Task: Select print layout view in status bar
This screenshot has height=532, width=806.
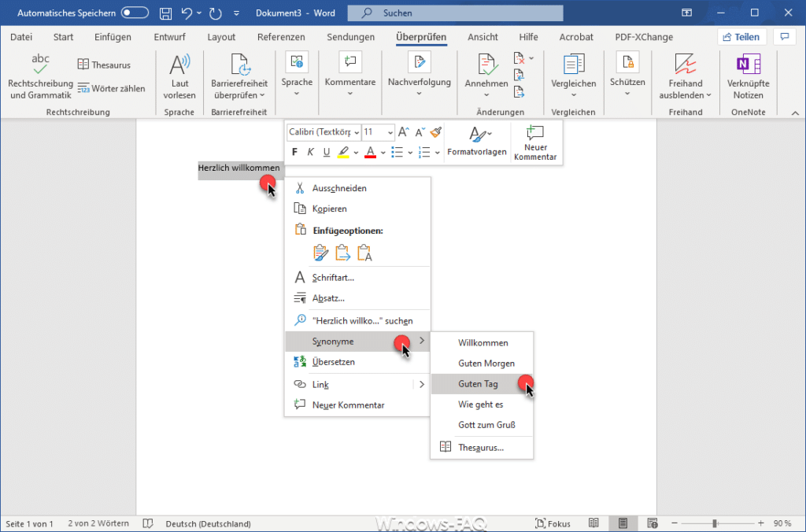Action: 623,523
